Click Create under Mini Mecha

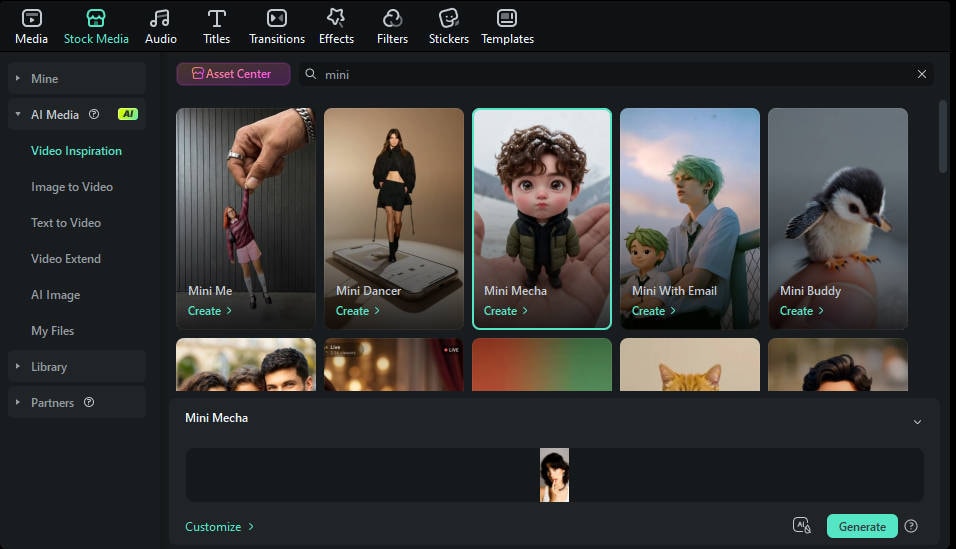point(505,310)
